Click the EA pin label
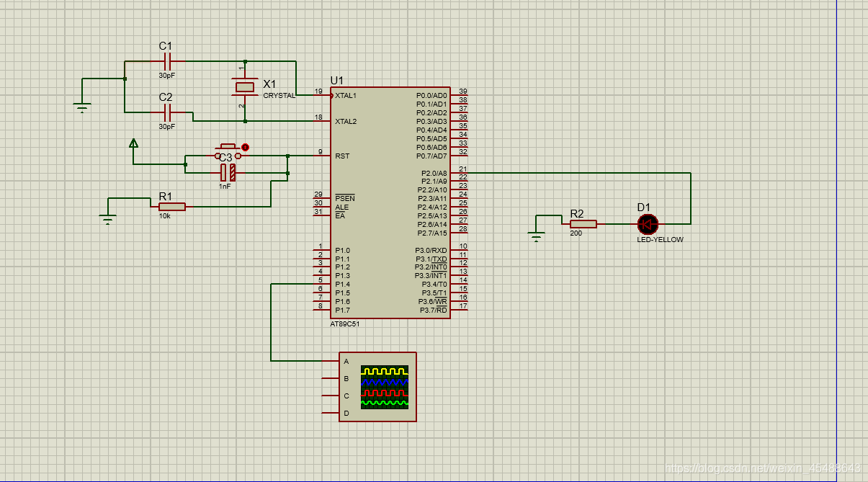Screen dimensions: 868x482 tap(340, 215)
